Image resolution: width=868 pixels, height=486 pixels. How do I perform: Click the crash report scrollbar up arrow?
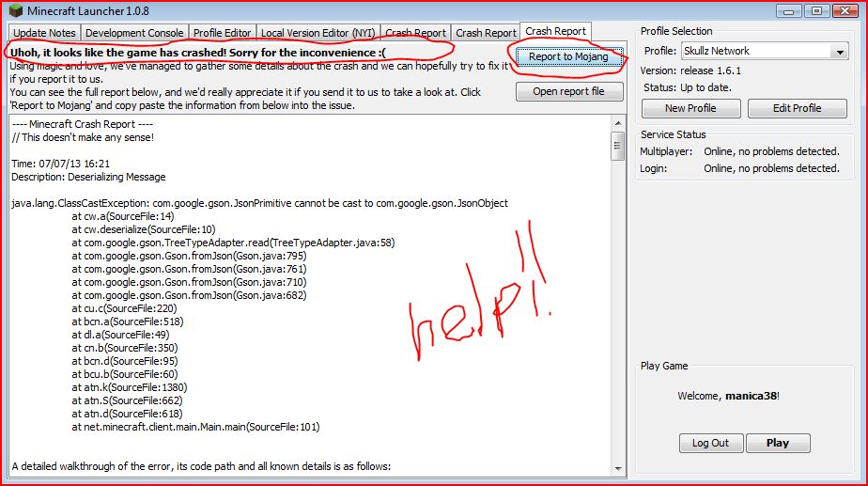point(618,123)
